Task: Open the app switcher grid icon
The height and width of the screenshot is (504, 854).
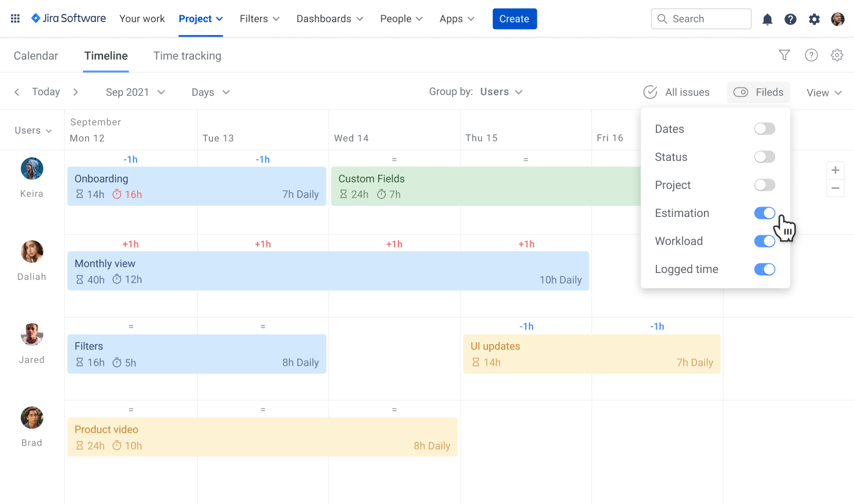Action: (x=15, y=19)
